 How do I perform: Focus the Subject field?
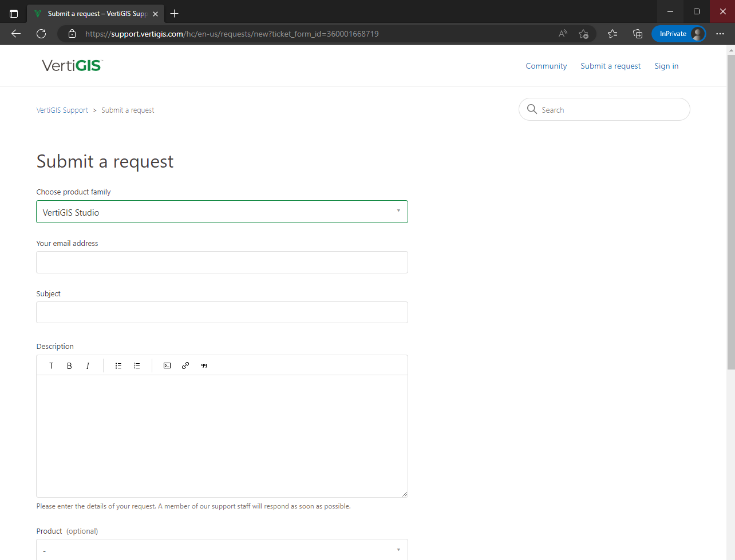coord(222,312)
